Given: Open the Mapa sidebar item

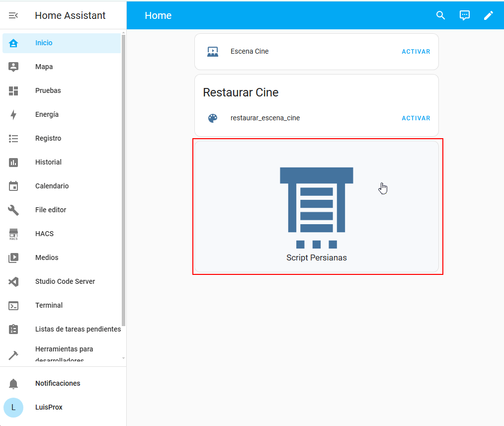Looking at the screenshot, I should pyautogui.click(x=44, y=67).
